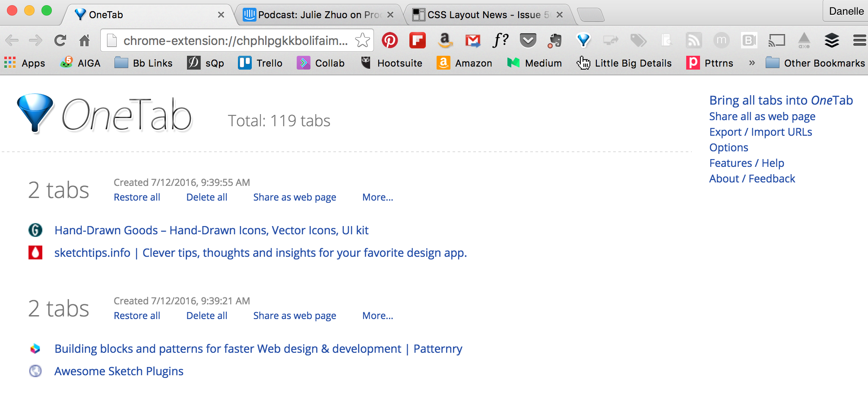Image resolution: width=868 pixels, height=396 pixels.
Task: Open the Collab bookmark
Action: point(321,63)
